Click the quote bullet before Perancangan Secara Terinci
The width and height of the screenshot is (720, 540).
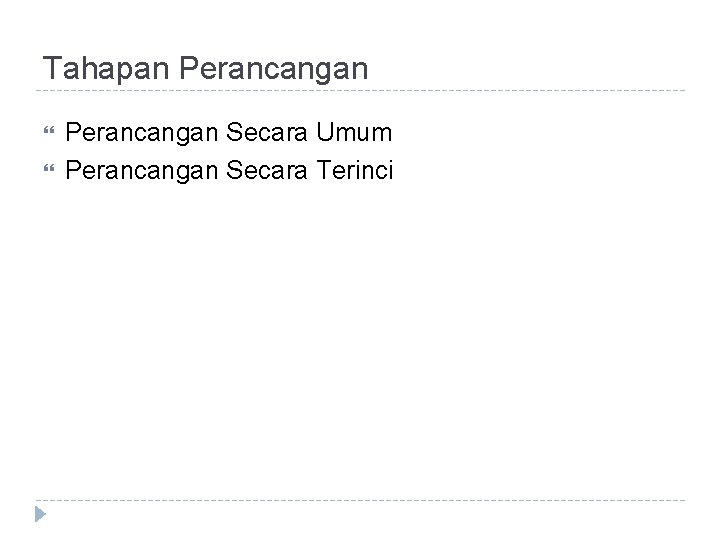pos(49,169)
